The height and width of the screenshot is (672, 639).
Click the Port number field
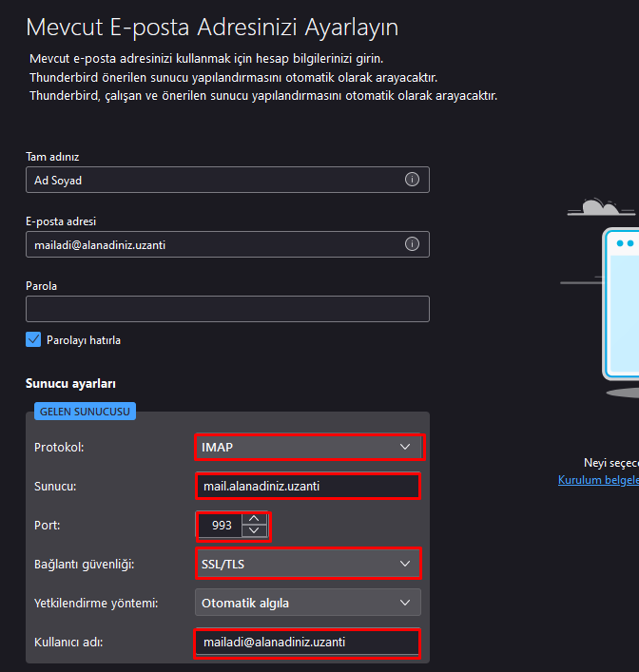pos(221,525)
